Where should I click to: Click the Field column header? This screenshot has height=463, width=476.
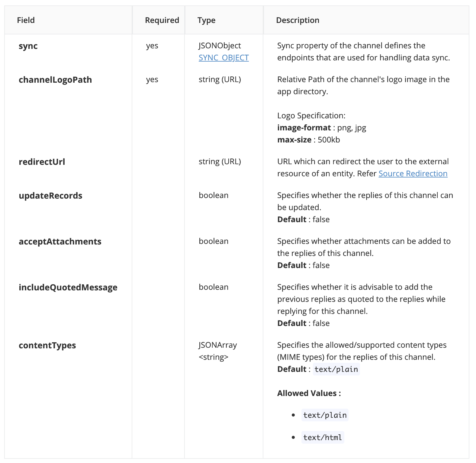pyautogui.click(x=26, y=20)
